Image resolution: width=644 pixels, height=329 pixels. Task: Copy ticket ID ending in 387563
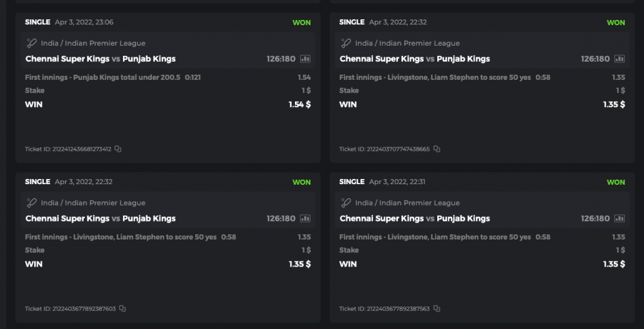[x=437, y=309]
